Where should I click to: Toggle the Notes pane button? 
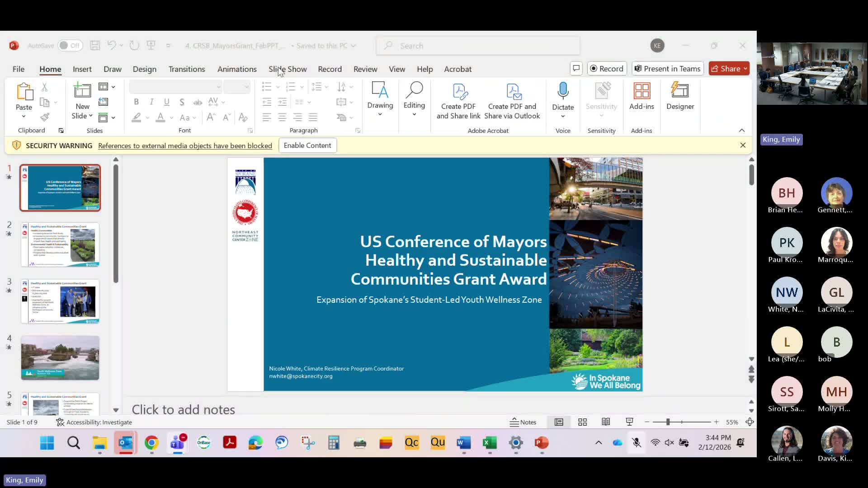pyautogui.click(x=523, y=422)
